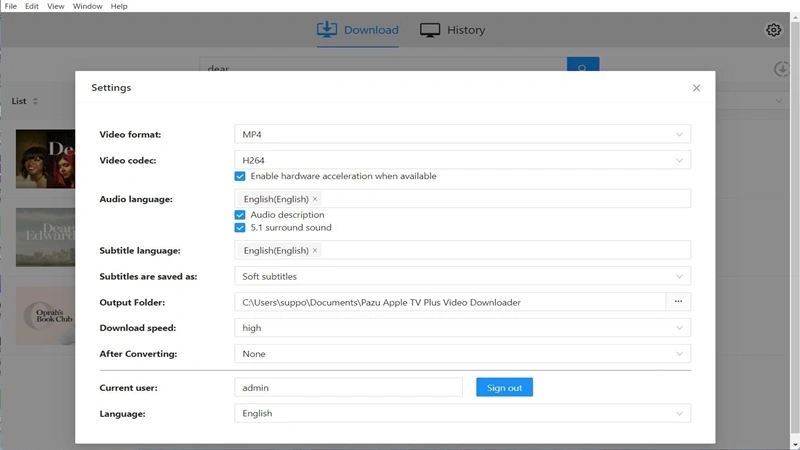Screen dimensions: 800x450
Task: Open the Edit menu
Action: tap(32, 6)
